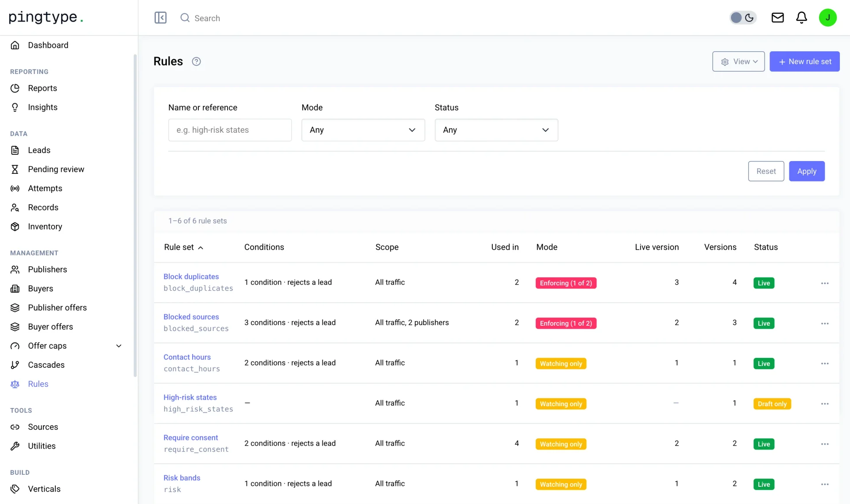This screenshot has height=504, width=850.
Task: Click the Sources link icon
Action: tap(15, 427)
